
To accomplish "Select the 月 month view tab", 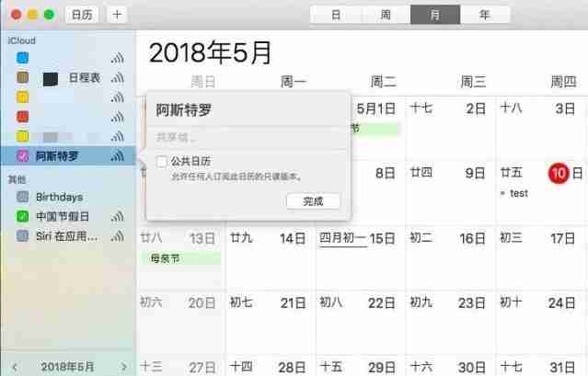I will [x=435, y=15].
